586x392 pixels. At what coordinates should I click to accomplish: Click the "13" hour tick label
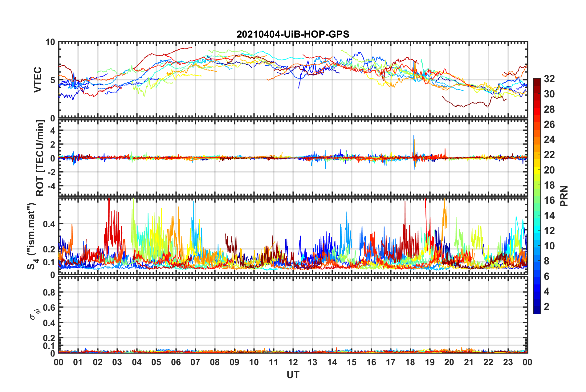click(x=312, y=362)
